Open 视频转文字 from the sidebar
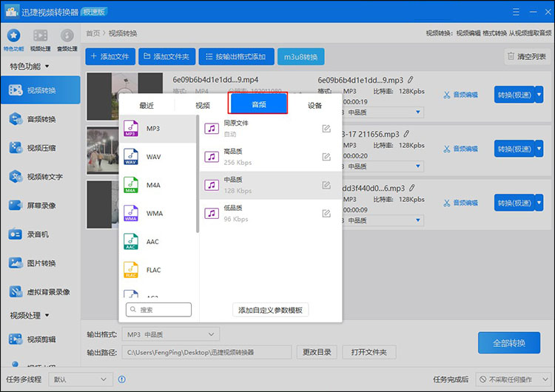Viewport: 555px width, 392px height. 41,177
